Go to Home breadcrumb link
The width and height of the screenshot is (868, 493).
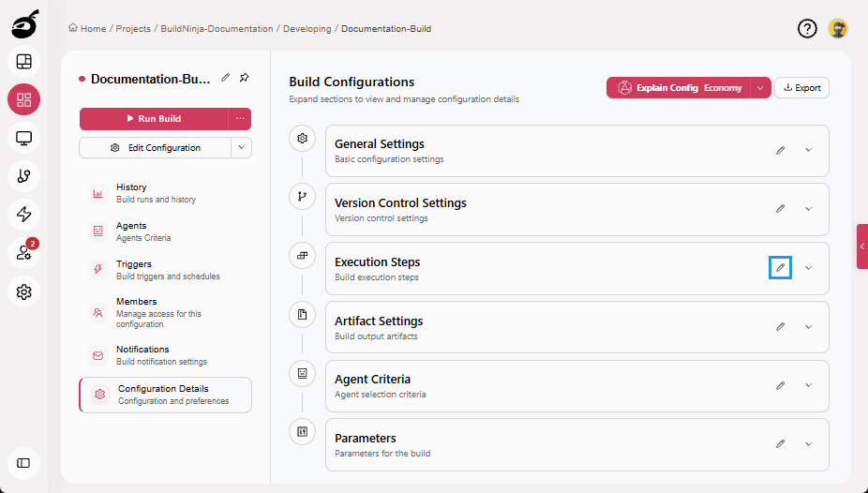pos(87,28)
